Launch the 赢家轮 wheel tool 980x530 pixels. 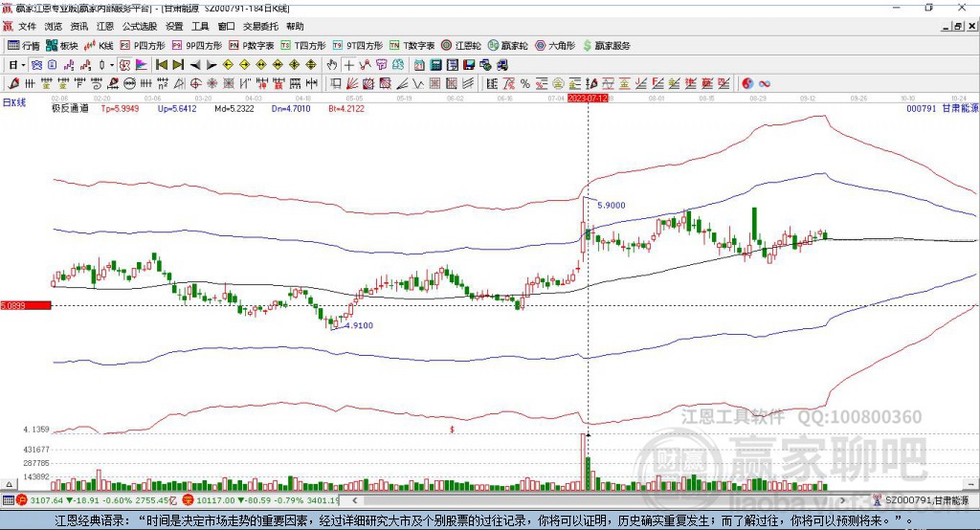[507, 46]
